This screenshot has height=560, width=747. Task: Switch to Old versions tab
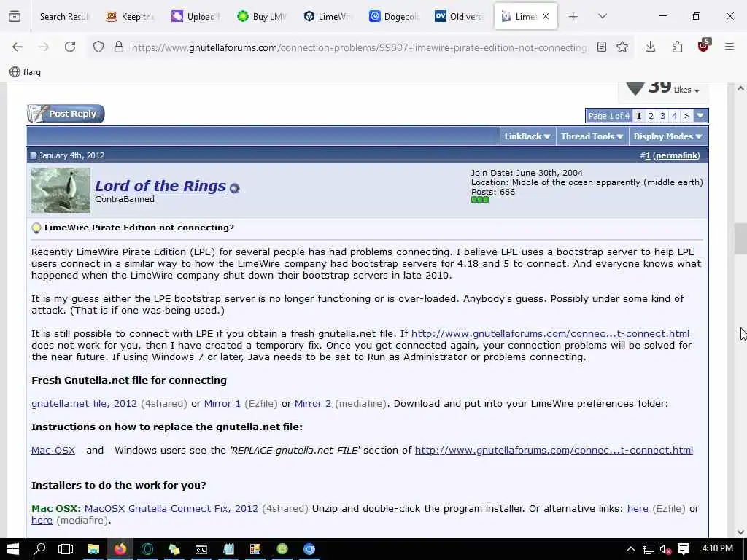[459, 17]
